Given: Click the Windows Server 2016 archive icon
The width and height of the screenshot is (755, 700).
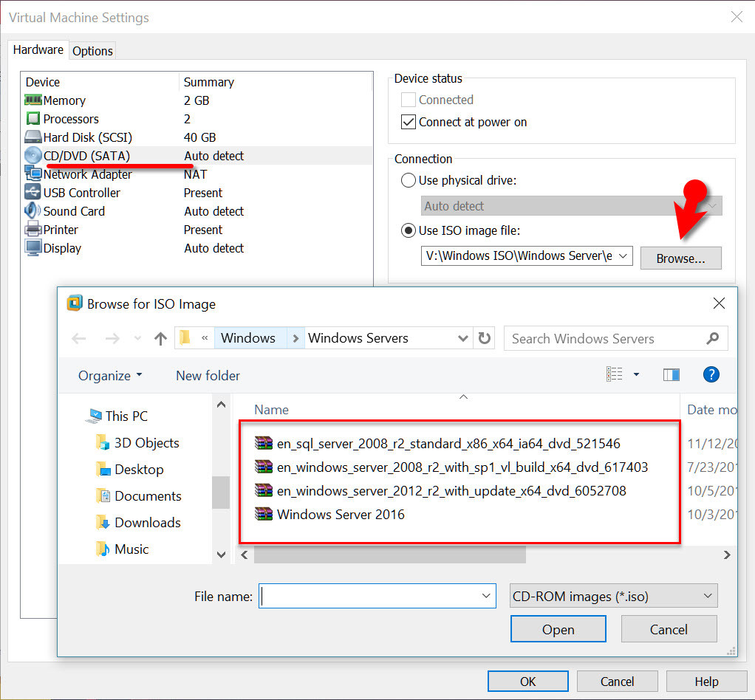Looking at the screenshot, I should tap(264, 514).
